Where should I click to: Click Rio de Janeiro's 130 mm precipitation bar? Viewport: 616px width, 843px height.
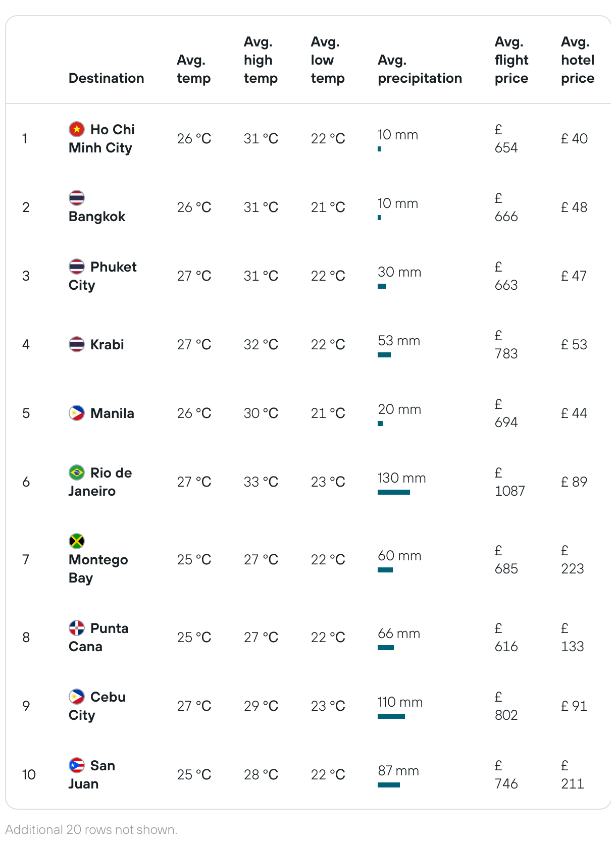[394, 492]
